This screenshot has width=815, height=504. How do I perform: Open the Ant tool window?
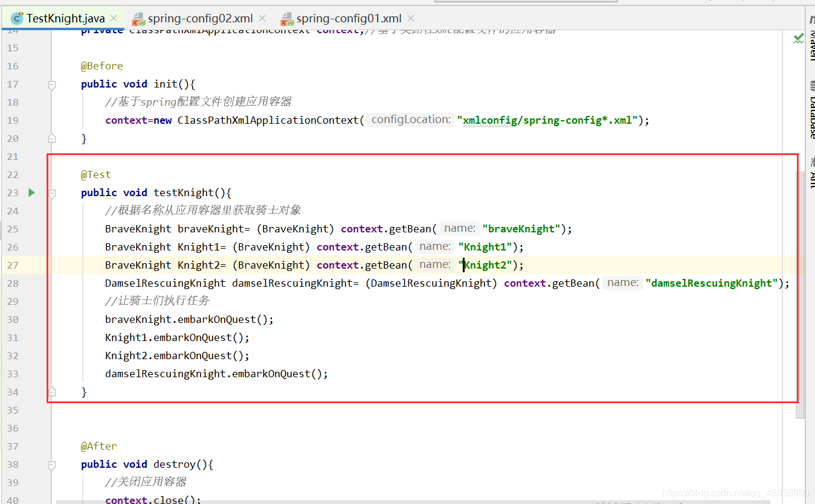[813, 174]
